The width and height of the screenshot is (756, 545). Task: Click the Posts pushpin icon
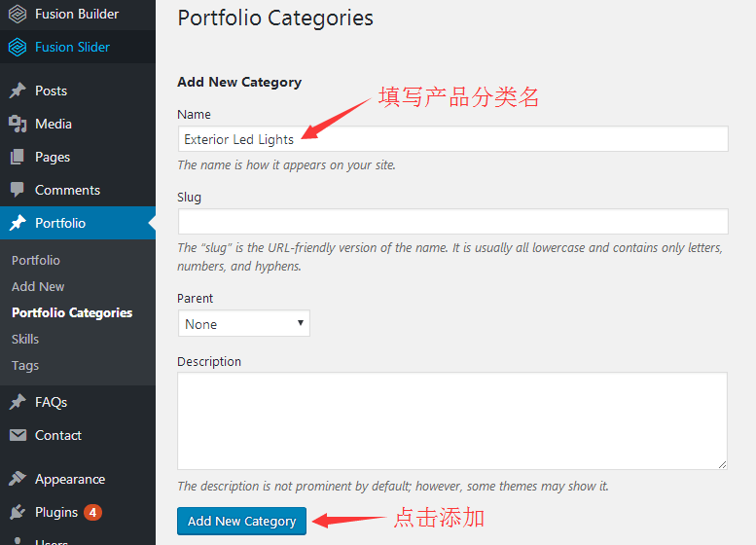pos(18,91)
